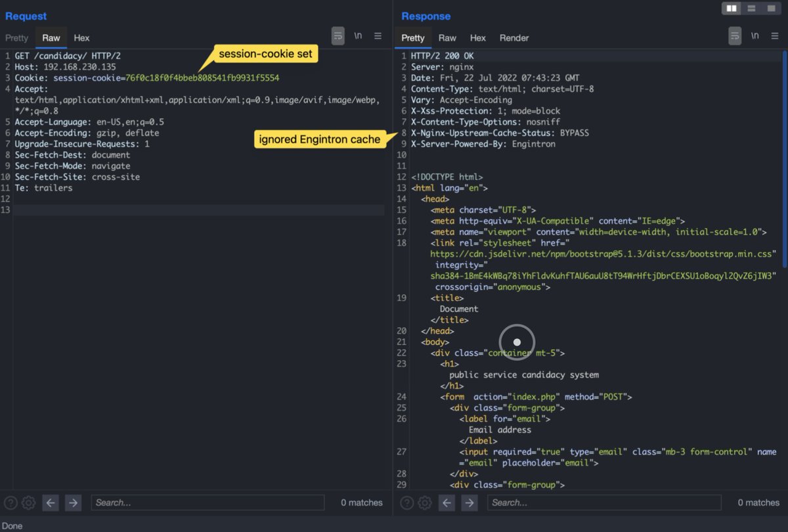
Task: Switch Request view to Raw tab
Action: (x=51, y=38)
